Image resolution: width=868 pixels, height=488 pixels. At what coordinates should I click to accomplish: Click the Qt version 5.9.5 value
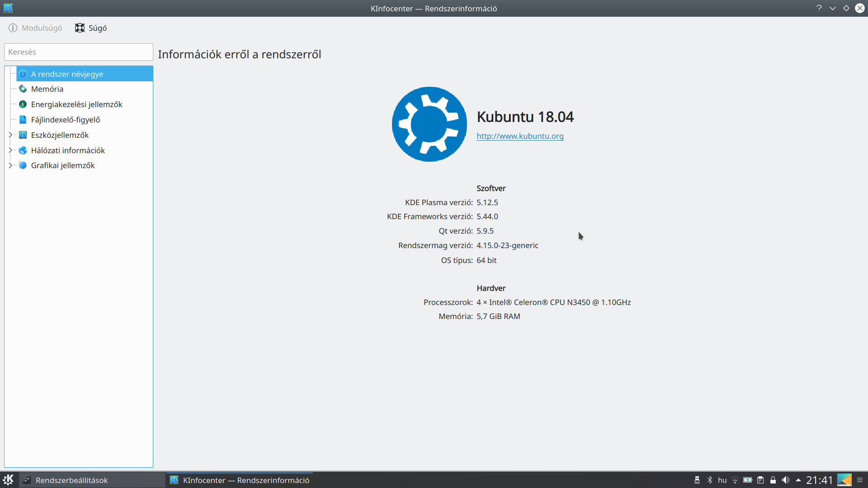[x=485, y=231]
